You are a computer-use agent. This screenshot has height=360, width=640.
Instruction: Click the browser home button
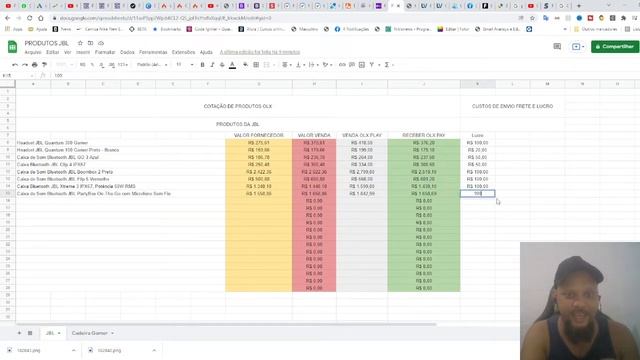(40, 18)
